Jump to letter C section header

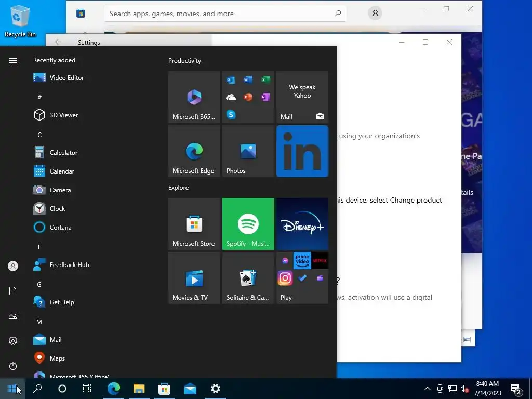click(x=39, y=135)
